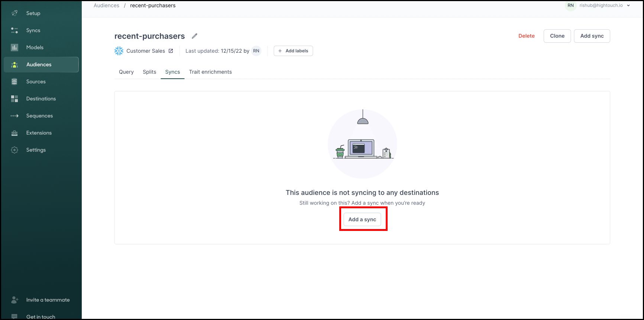The image size is (644, 320).
Task: Switch to the Query tab
Action: pyautogui.click(x=126, y=72)
